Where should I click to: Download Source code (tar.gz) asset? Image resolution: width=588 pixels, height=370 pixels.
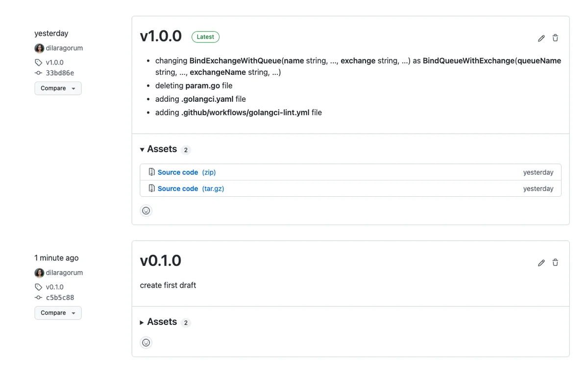click(191, 188)
